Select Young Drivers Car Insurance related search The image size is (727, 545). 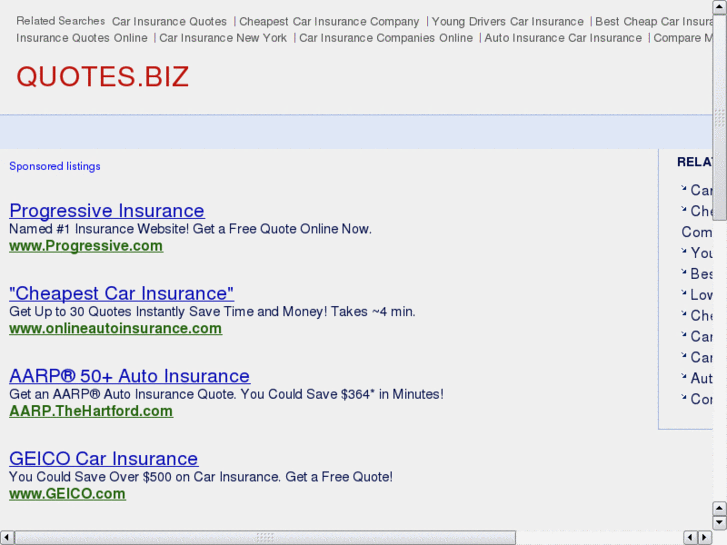(507, 21)
